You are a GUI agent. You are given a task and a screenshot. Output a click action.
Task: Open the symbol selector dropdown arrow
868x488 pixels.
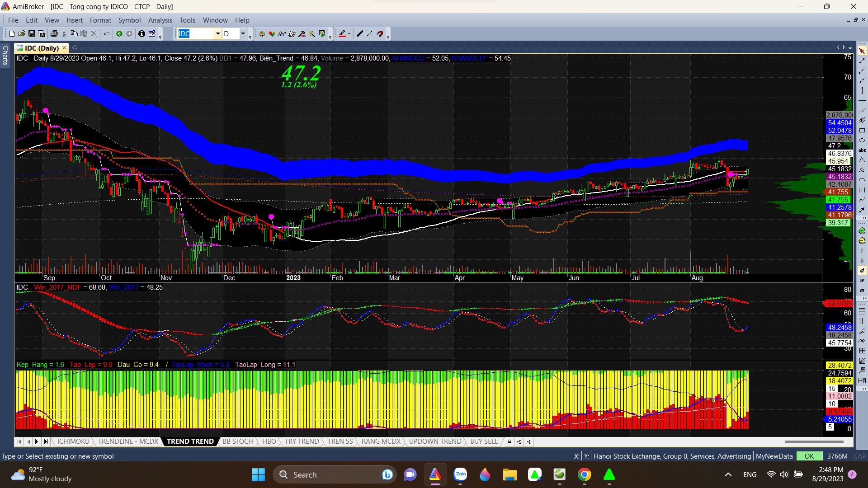point(217,33)
